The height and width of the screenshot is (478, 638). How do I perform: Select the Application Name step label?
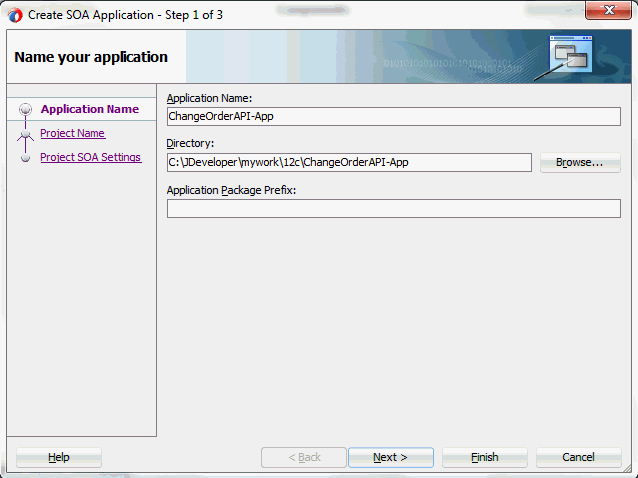(x=90, y=109)
